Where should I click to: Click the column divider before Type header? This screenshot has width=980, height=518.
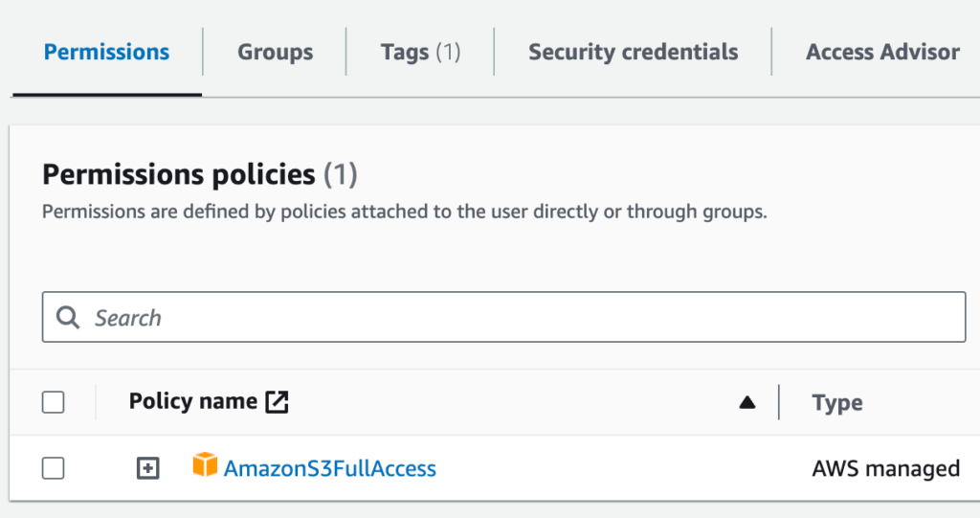[779, 402]
